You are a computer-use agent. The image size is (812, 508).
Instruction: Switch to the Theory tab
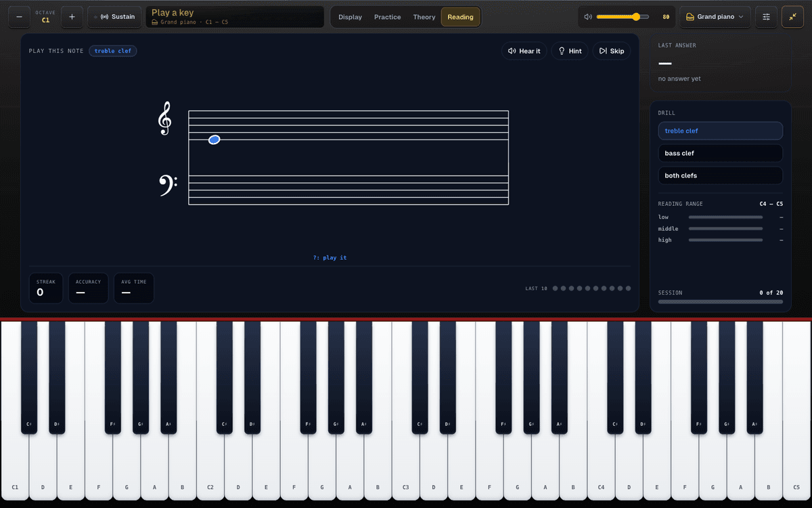point(424,17)
